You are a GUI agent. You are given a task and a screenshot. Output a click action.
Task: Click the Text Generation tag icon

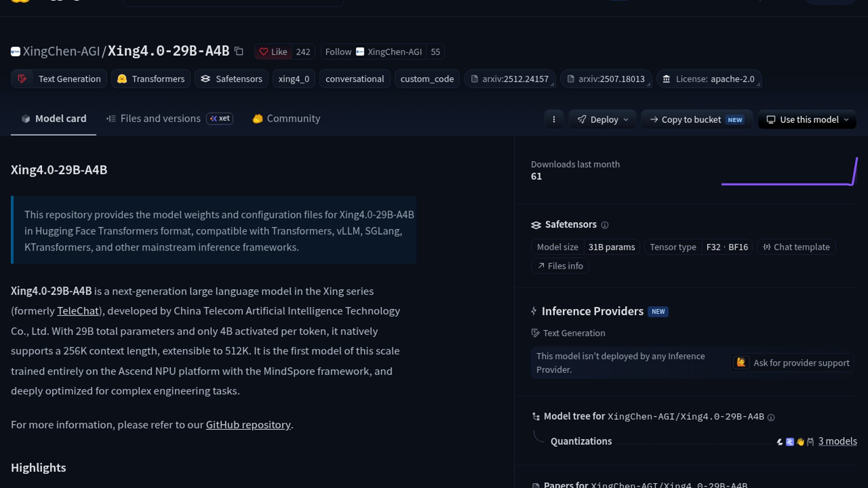(x=22, y=79)
